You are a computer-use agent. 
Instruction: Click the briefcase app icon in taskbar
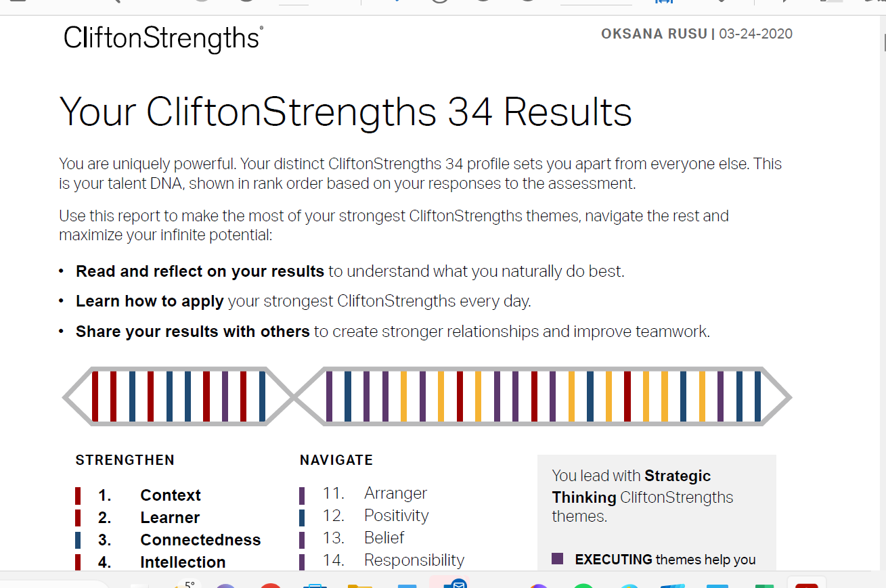coord(315,583)
